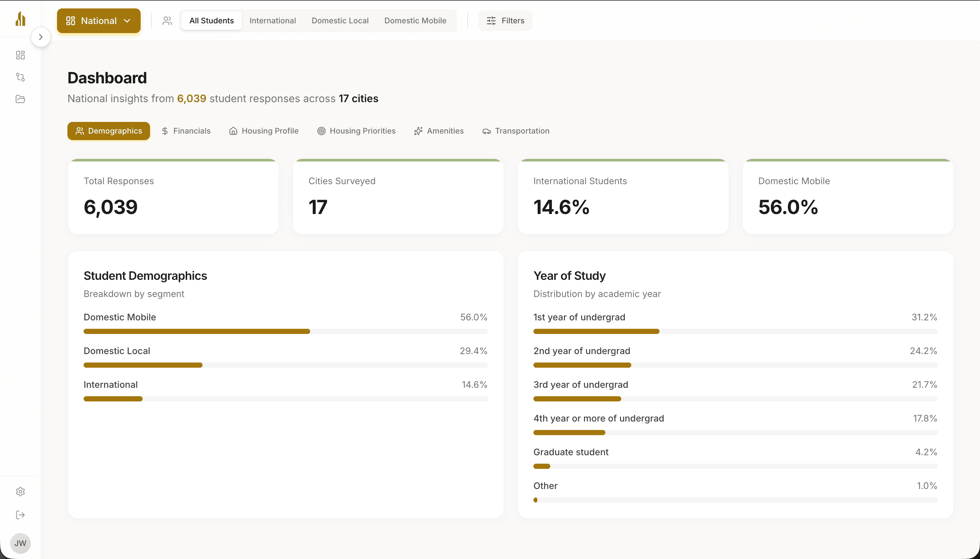The height and width of the screenshot is (559, 980).
Task: Open the Transportation section tab
Action: (516, 131)
